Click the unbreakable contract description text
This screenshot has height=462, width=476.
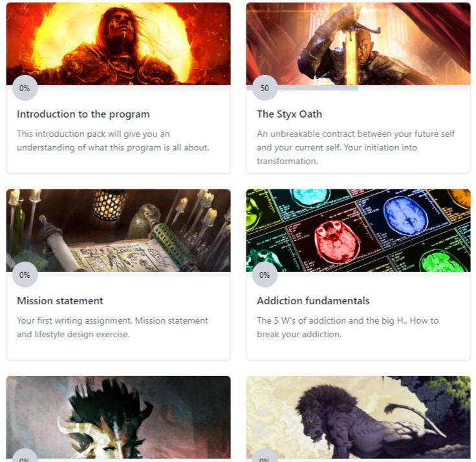356,147
